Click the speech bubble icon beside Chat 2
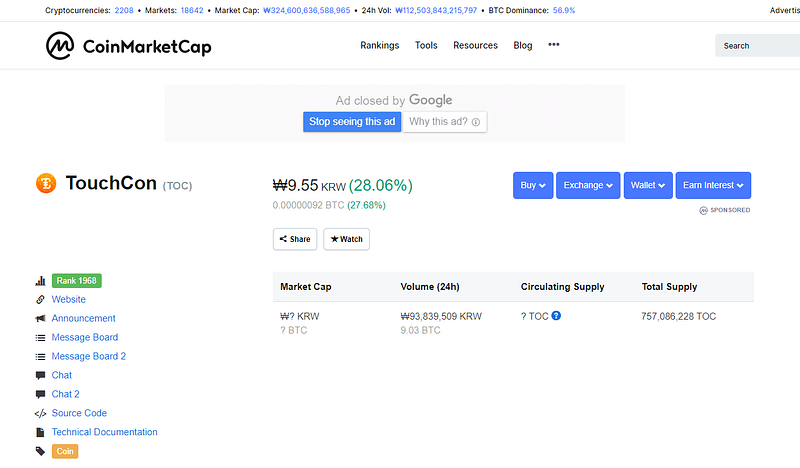 click(40, 394)
